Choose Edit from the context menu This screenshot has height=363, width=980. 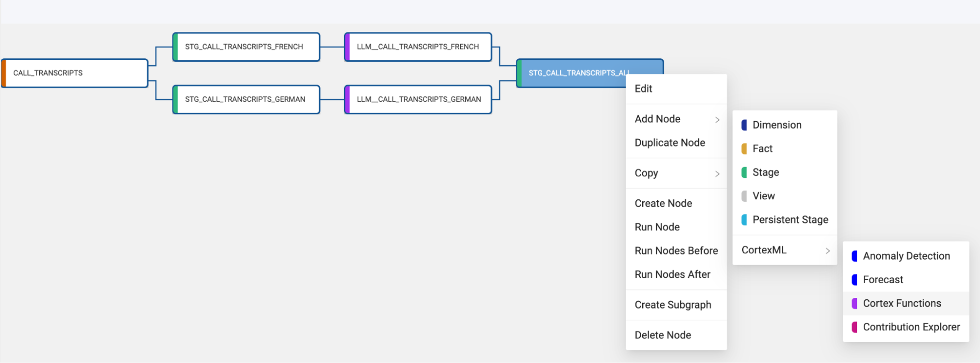point(643,89)
